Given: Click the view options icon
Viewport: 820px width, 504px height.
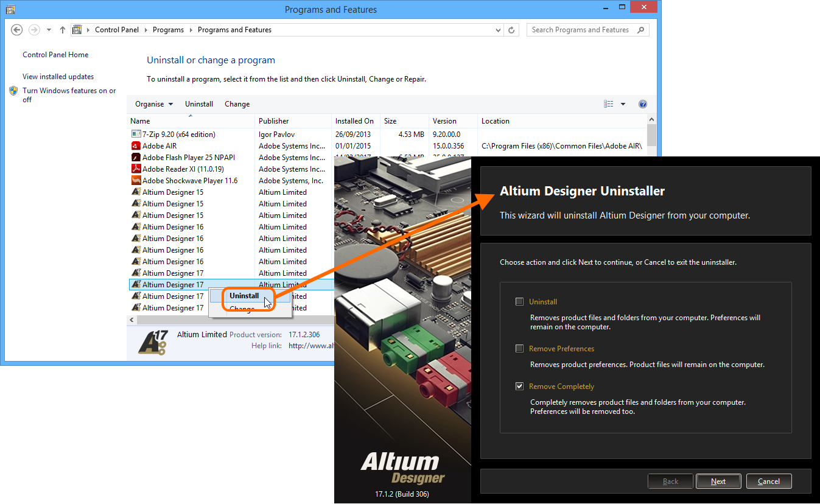Looking at the screenshot, I should (609, 104).
